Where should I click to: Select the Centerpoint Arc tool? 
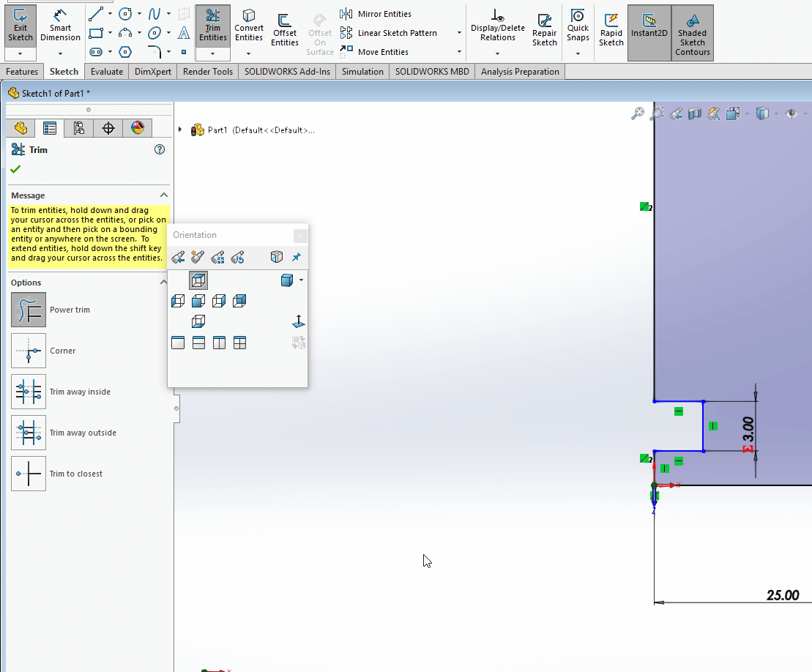tap(125, 33)
